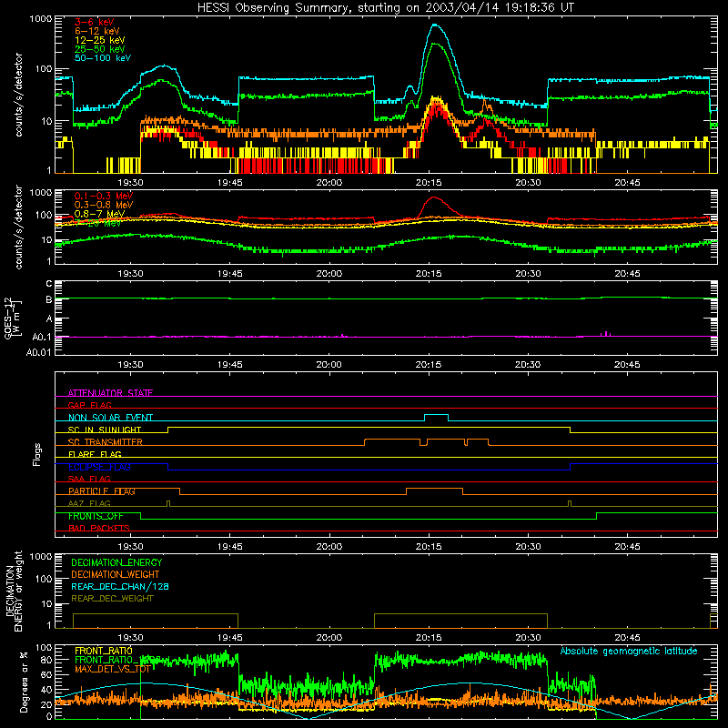Click the ATTENUATOR_STATE flag label

110,393
